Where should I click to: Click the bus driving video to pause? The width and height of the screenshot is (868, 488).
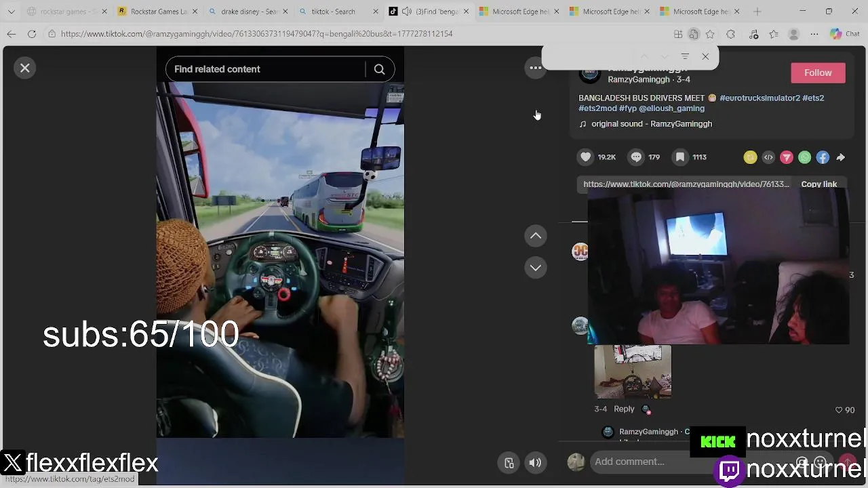(280, 260)
